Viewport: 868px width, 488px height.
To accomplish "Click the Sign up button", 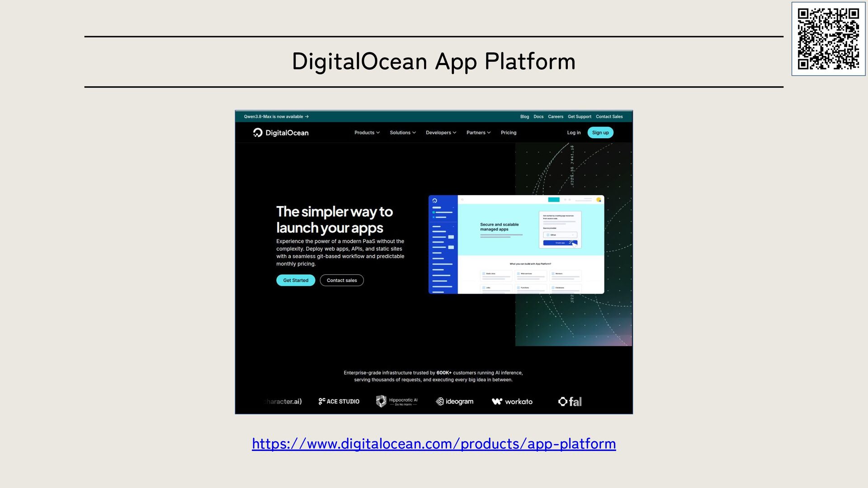I will [600, 132].
